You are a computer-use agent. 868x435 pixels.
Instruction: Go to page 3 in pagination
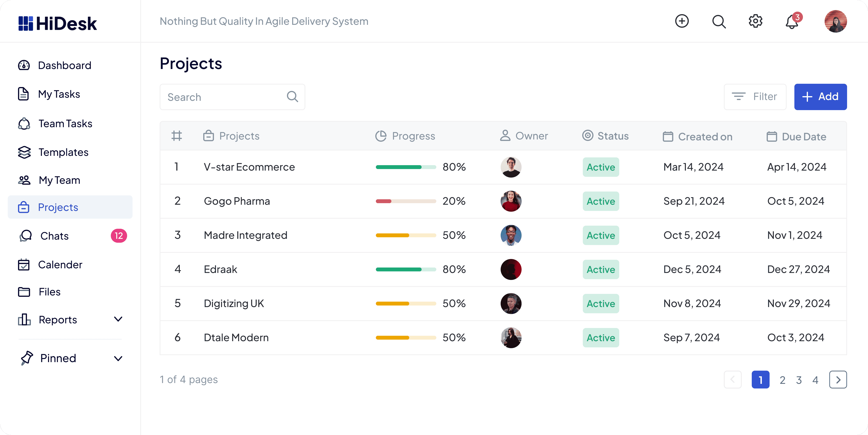[x=799, y=380]
